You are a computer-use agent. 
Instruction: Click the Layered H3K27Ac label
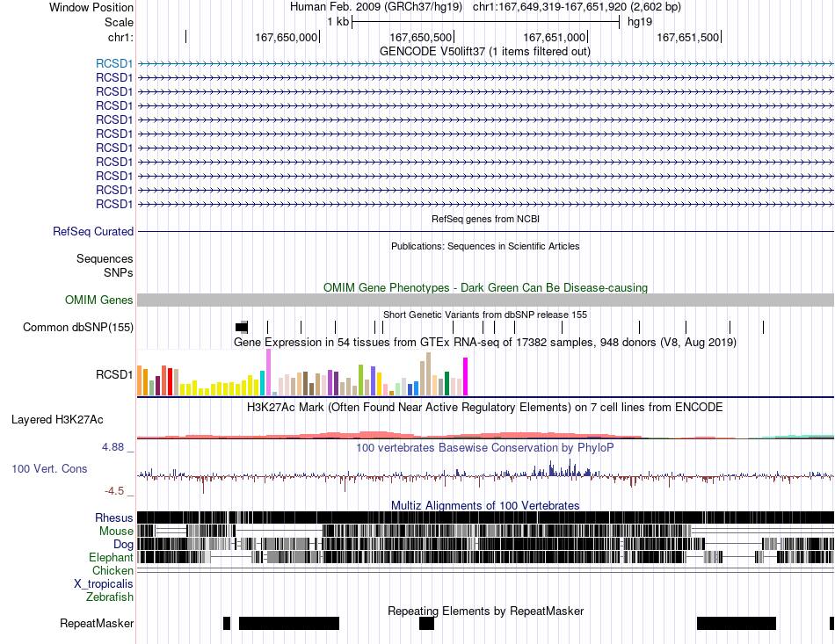[x=57, y=419]
